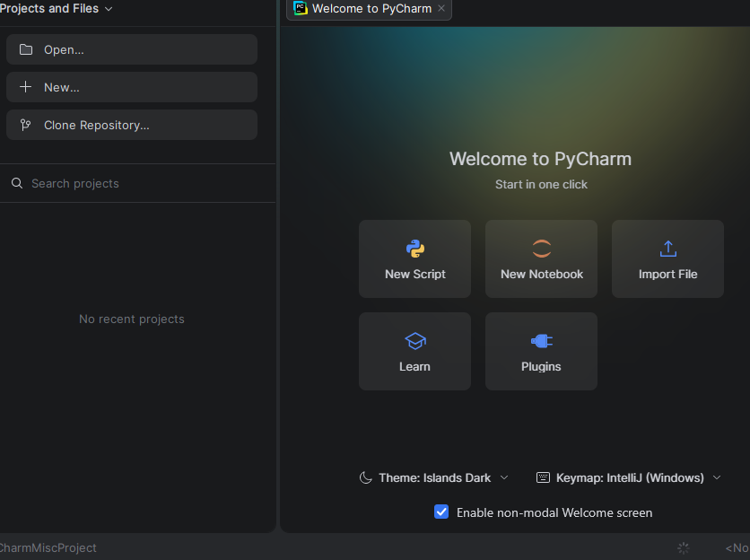Open the Projects and Files dropdown

56,9
